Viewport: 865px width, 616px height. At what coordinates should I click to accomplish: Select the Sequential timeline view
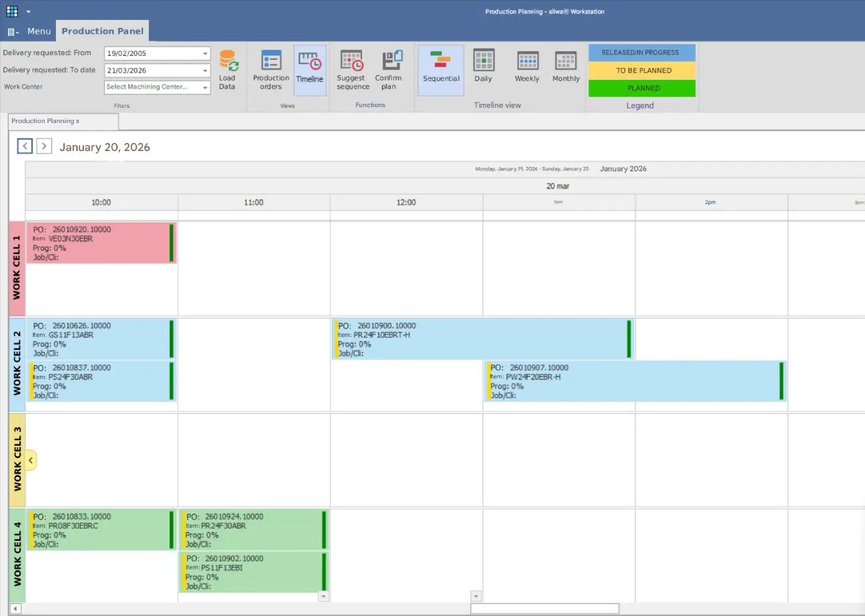click(440, 69)
